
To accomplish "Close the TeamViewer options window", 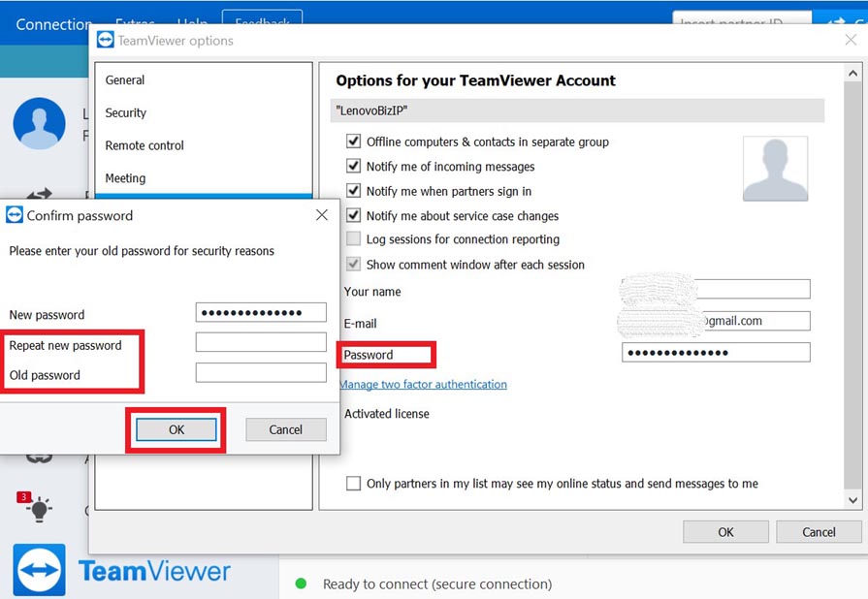I will pyautogui.click(x=851, y=40).
